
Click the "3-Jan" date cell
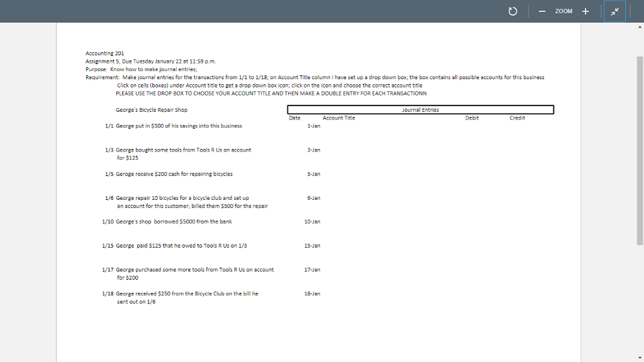point(314,150)
